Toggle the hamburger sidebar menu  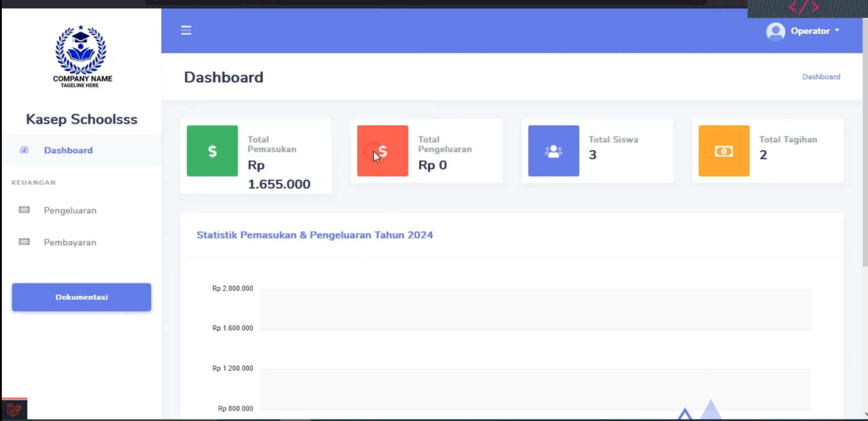(x=186, y=30)
